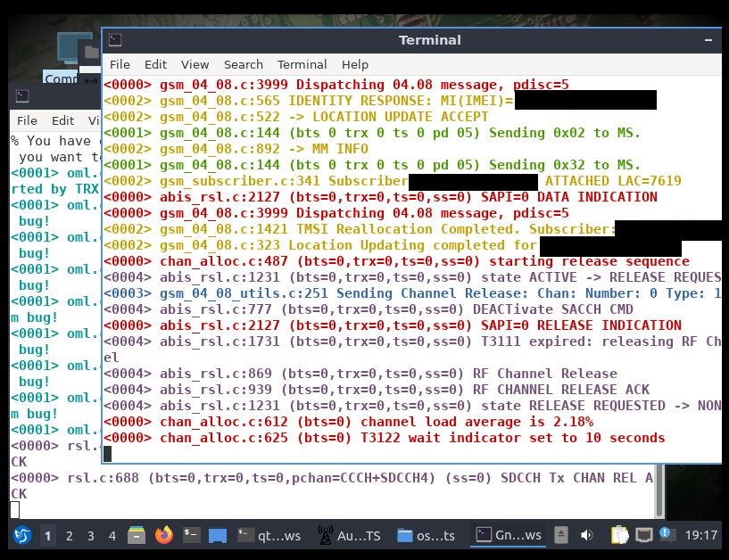Switch to workspace 1
This screenshot has height=560, width=729.
pos(47,536)
